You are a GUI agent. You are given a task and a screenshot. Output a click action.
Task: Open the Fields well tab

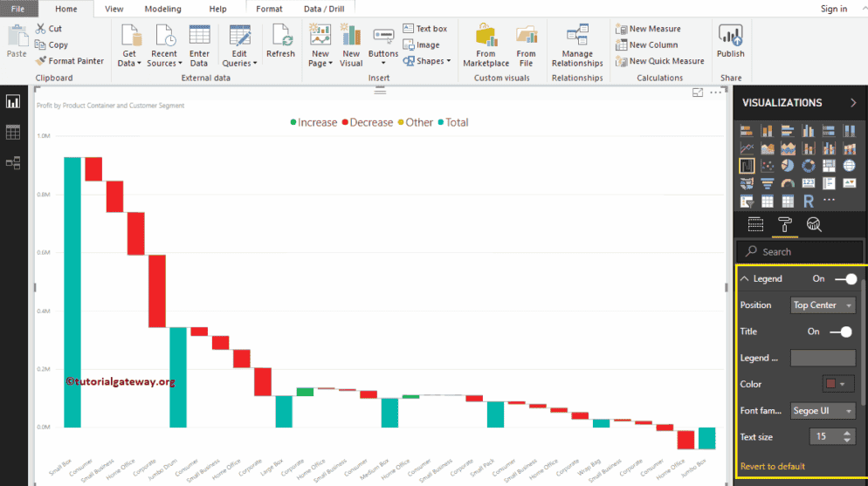755,224
